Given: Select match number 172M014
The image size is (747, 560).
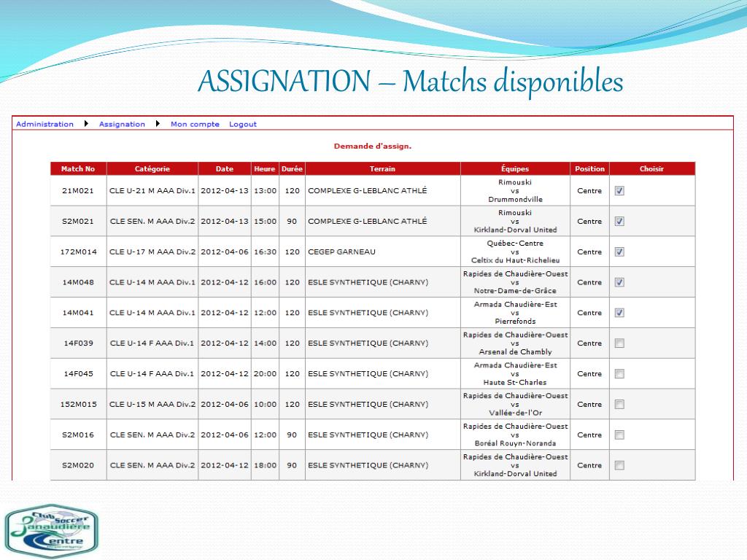Looking at the screenshot, I should [x=78, y=252].
